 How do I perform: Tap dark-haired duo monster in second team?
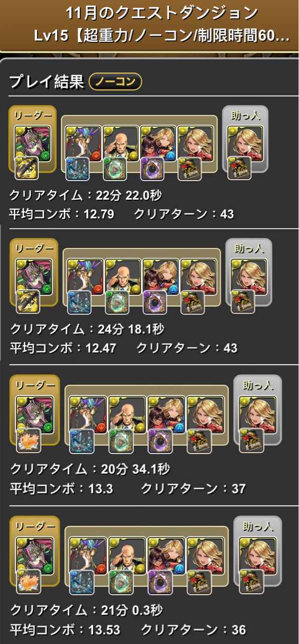click(x=161, y=276)
